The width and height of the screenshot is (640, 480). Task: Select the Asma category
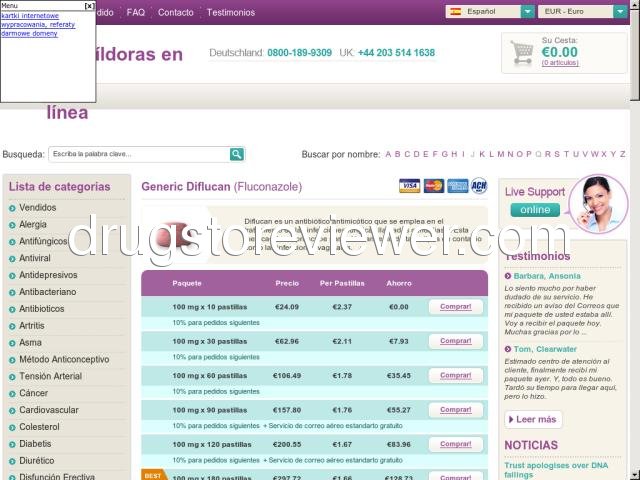30,342
